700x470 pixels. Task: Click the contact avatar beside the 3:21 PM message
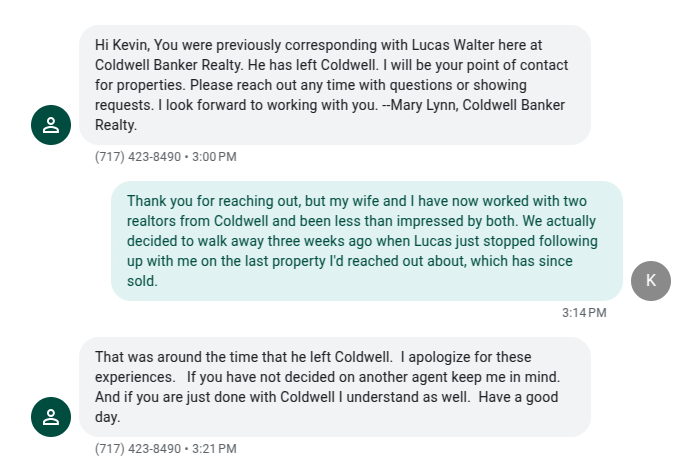tap(51, 417)
